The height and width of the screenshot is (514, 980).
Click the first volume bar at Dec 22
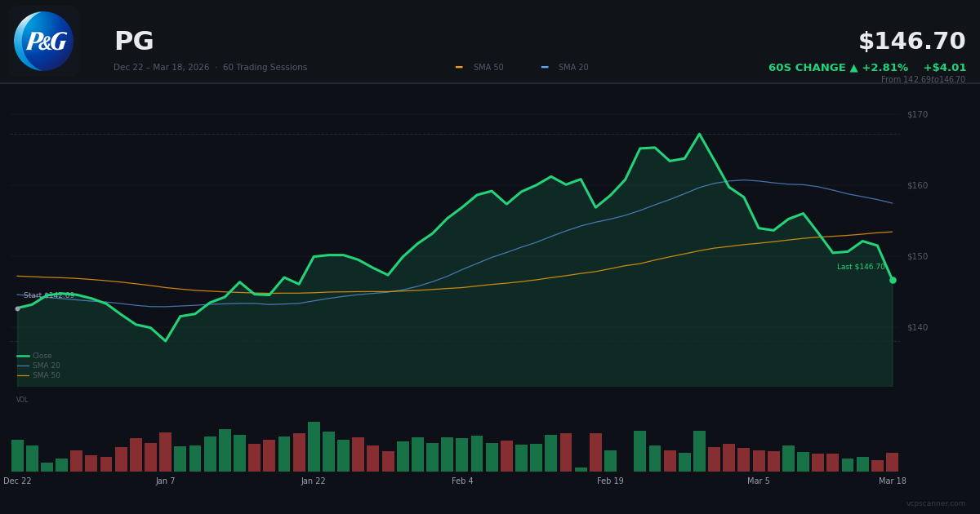(17, 455)
